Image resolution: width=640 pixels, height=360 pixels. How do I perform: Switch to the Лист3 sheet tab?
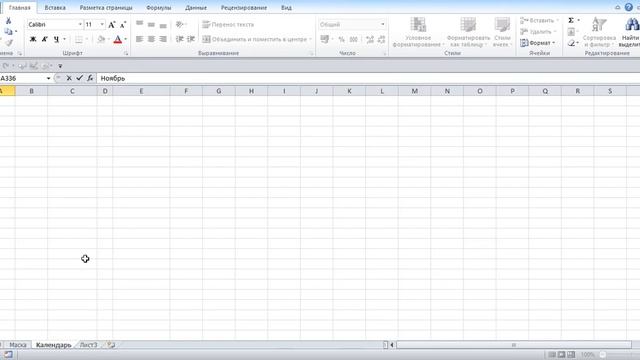click(89, 345)
